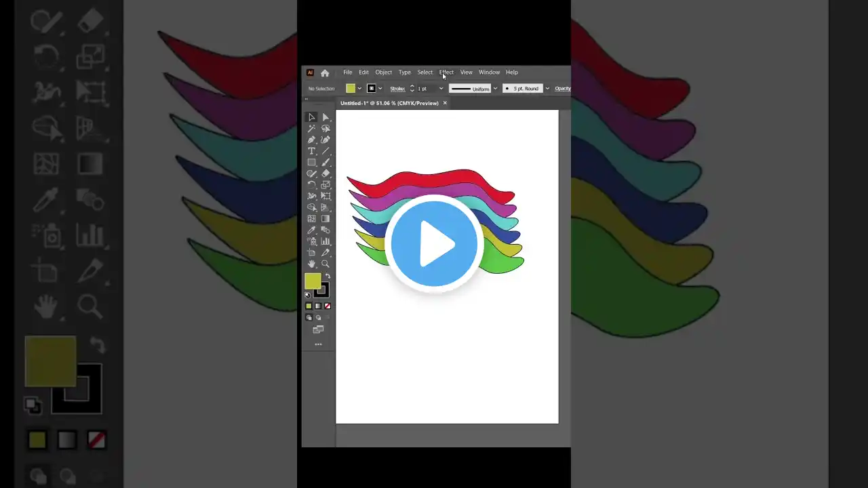The image size is (868, 488).
Task: Select the Width tool
Action: (x=311, y=197)
